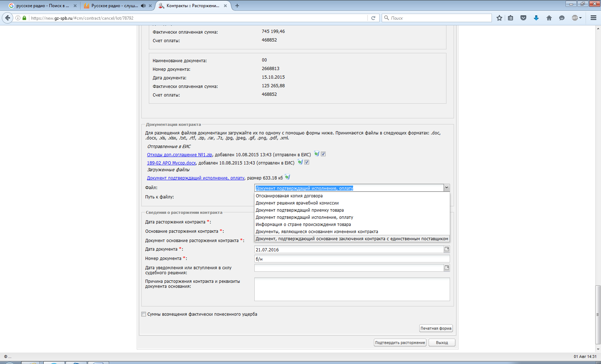Click the green padlock security icon

pos(24,18)
